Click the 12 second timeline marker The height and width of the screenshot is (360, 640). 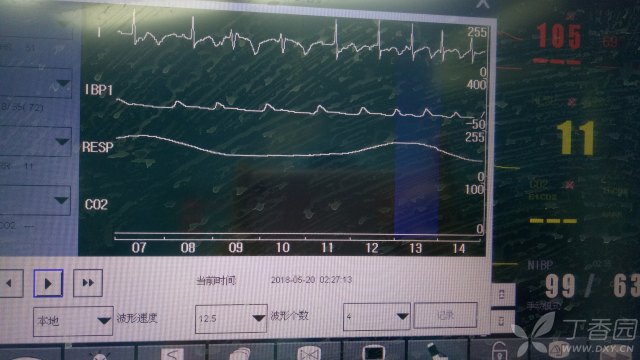point(371,248)
